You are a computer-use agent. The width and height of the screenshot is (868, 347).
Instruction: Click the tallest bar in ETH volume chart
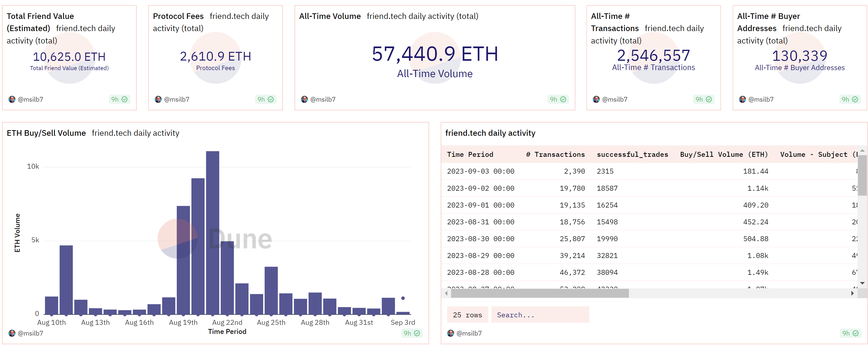click(x=213, y=232)
